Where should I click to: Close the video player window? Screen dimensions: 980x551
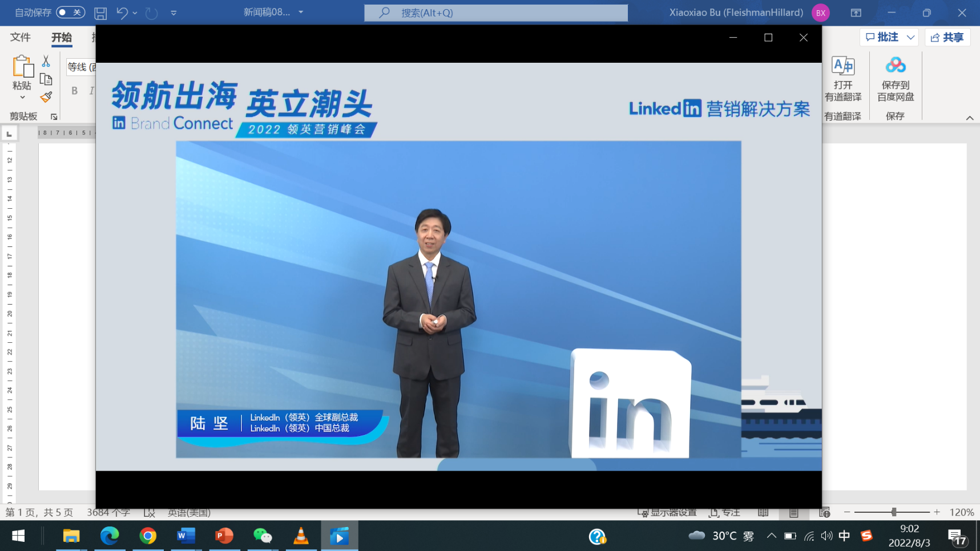(803, 38)
